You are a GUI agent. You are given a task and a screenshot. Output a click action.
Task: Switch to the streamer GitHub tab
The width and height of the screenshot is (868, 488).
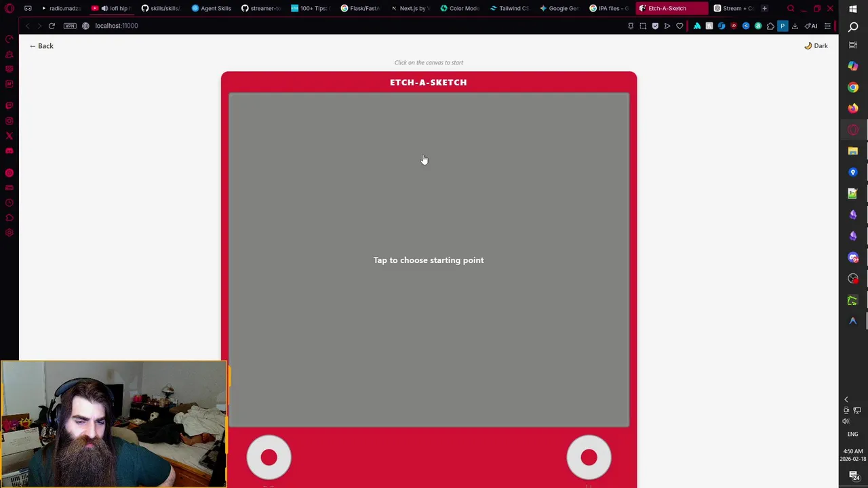tap(262, 8)
